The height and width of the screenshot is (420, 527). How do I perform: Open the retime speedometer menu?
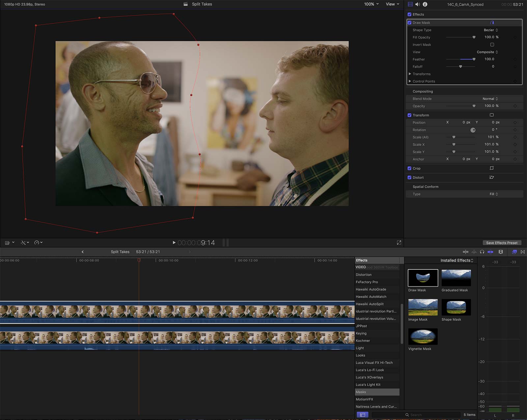click(38, 242)
